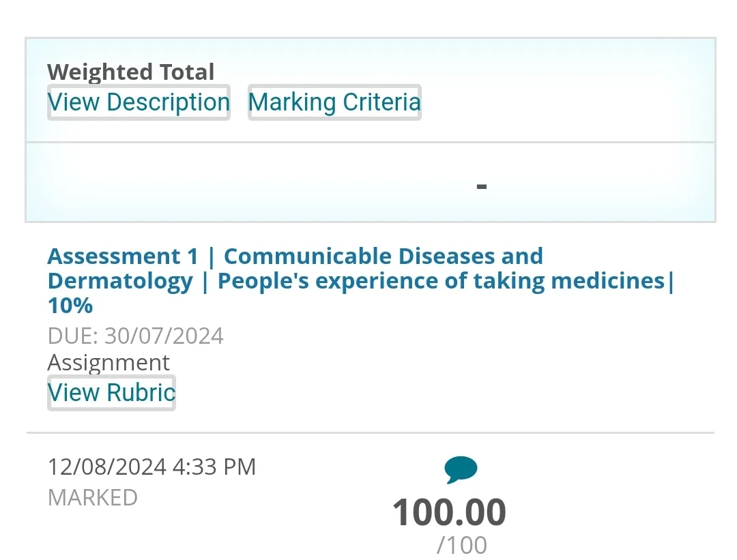Click the /100 points possible text
Image resolution: width=737 pixels, height=560 pixels.
pos(462,546)
